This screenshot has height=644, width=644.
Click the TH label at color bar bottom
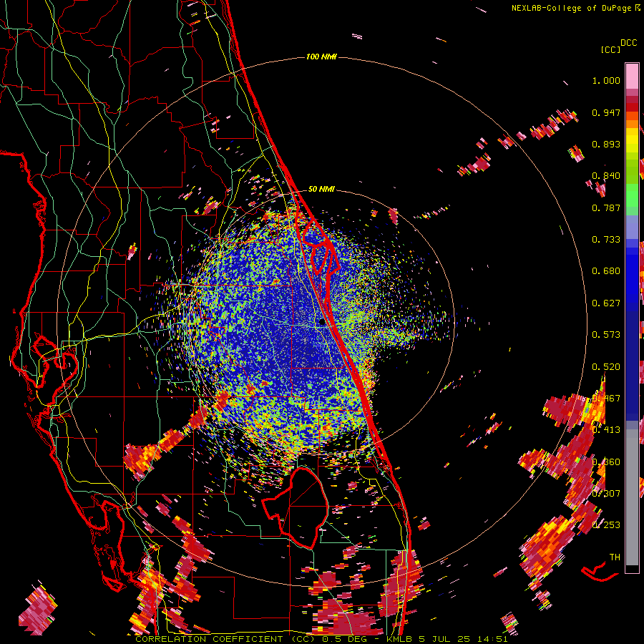point(615,557)
